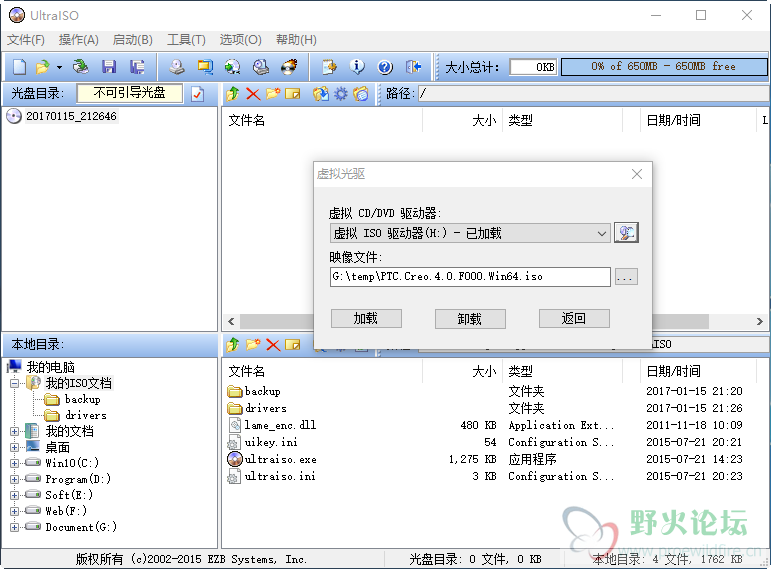Screen dimensions: 771x569
Task: Click the New Folder icon in image pane
Action: click(273, 93)
